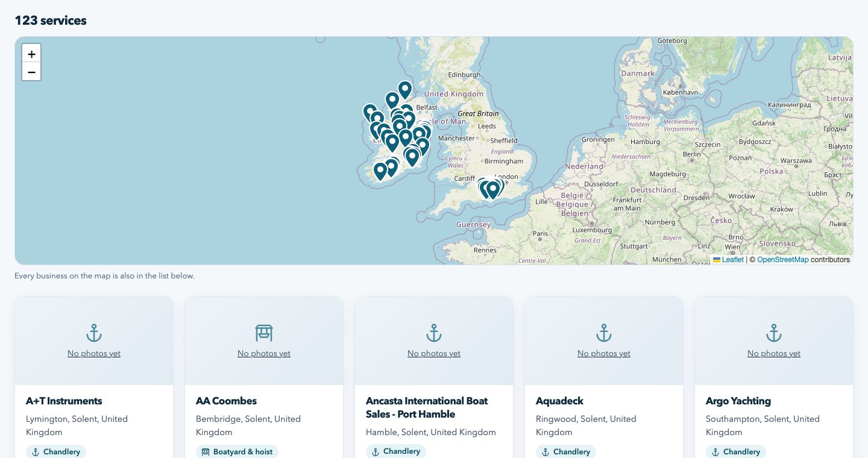Open the OpenStreetMap attribution link
Viewport: 868px width, 458px height.
pos(783,260)
